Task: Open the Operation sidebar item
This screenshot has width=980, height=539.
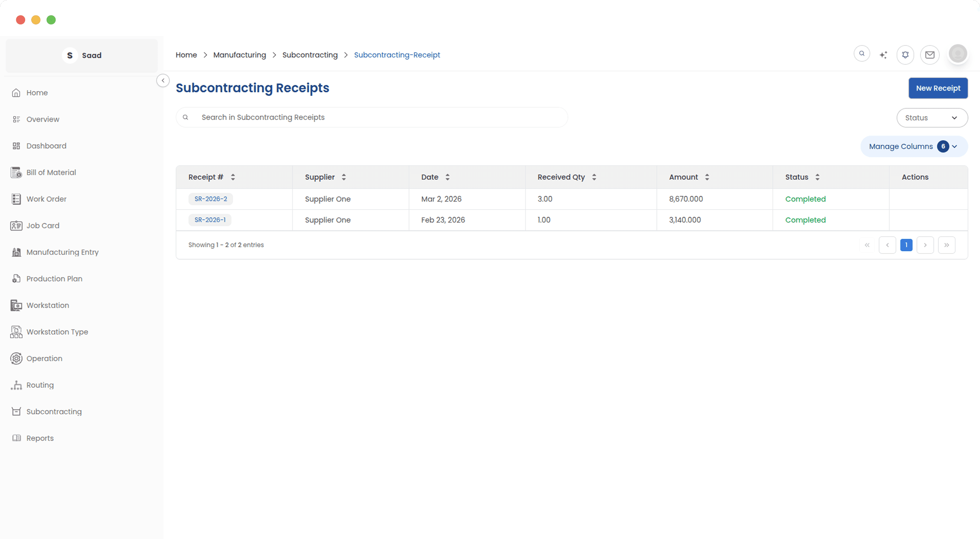Action: pyautogui.click(x=44, y=359)
